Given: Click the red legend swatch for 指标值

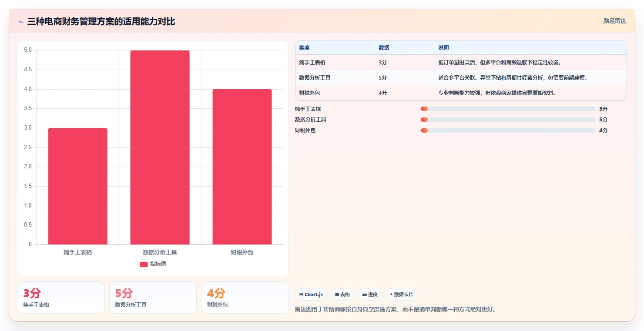Looking at the screenshot, I should (144, 264).
